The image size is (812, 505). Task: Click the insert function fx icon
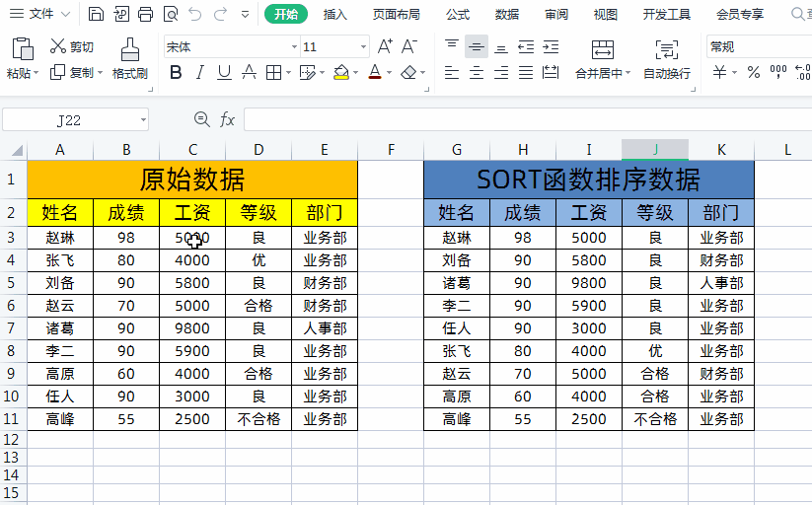tap(227, 119)
